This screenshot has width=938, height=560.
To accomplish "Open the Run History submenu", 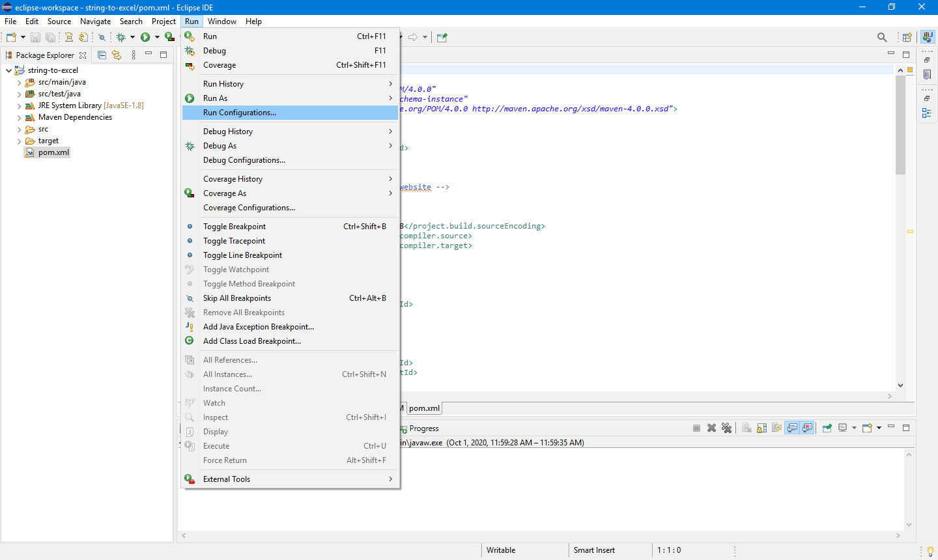I will (291, 84).
